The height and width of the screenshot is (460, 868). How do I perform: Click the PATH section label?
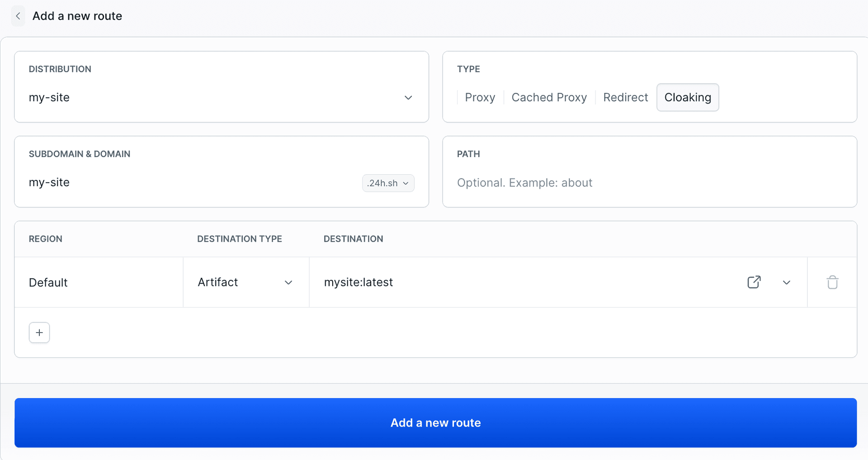click(x=468, y=154)
